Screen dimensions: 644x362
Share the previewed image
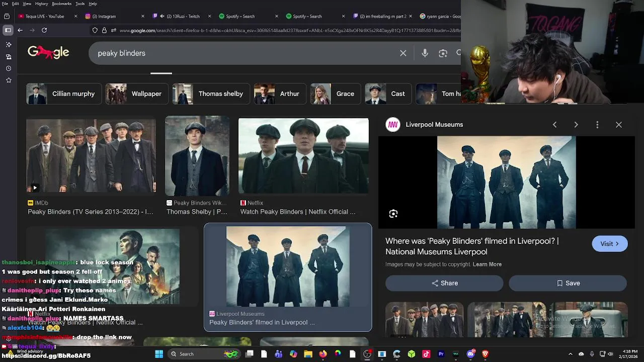click(444, 283)
